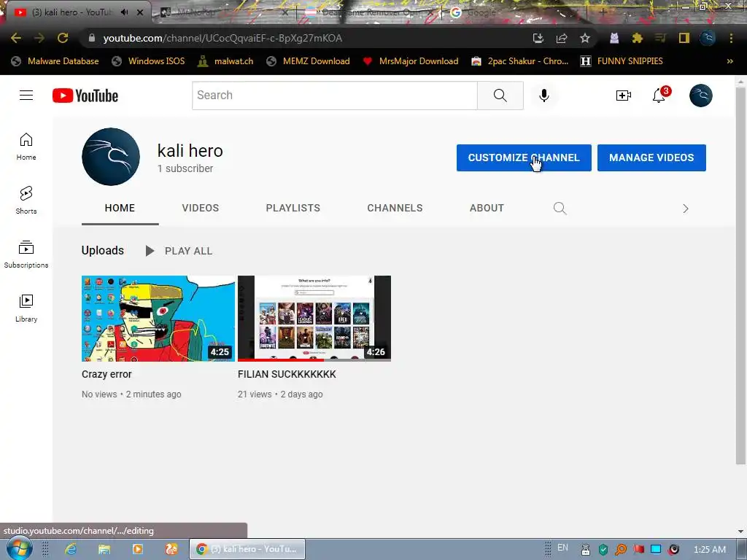Image resolution: width=747 pixels, height=560 pixels.
Task: Open the media player taskbar icon
Action: point(138,549)
